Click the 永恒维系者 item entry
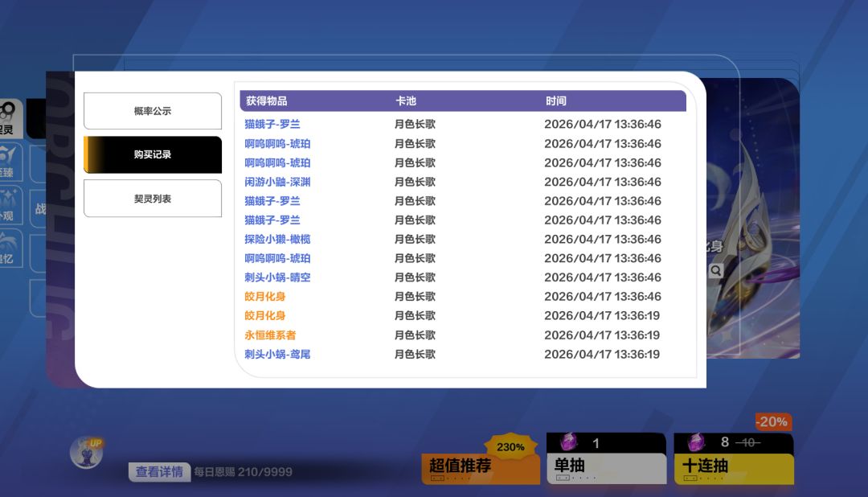Viewport: 868px width, 497px height. (x=270, y=335)
